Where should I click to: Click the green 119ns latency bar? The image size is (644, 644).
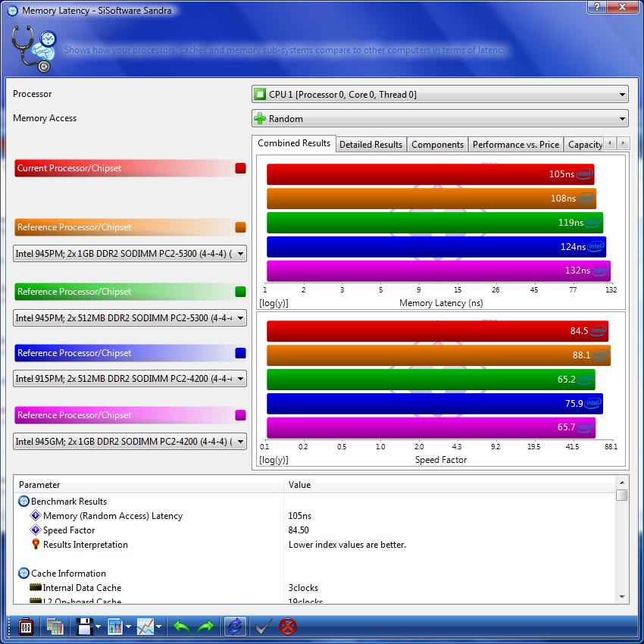pyautogui.click(x=435, y=223)
